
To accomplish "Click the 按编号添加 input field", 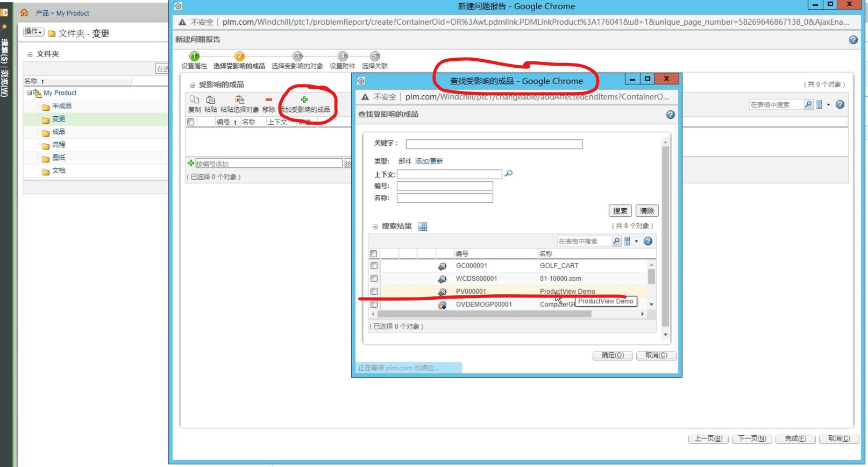I will (x=268, y=164).
